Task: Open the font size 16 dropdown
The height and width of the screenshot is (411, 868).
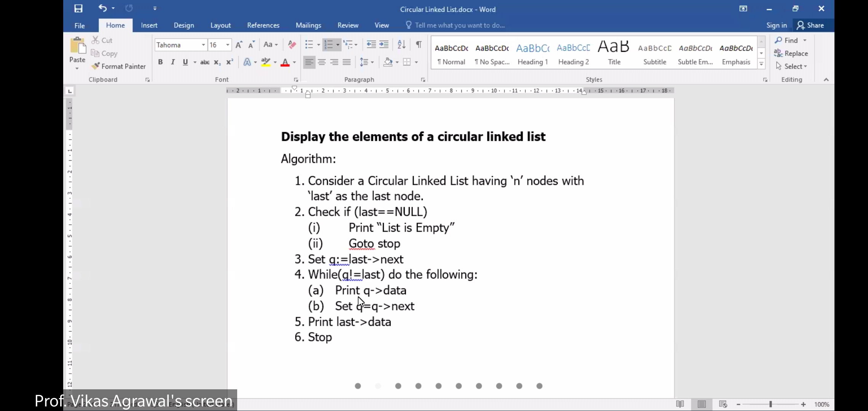Action: point(228,45)
